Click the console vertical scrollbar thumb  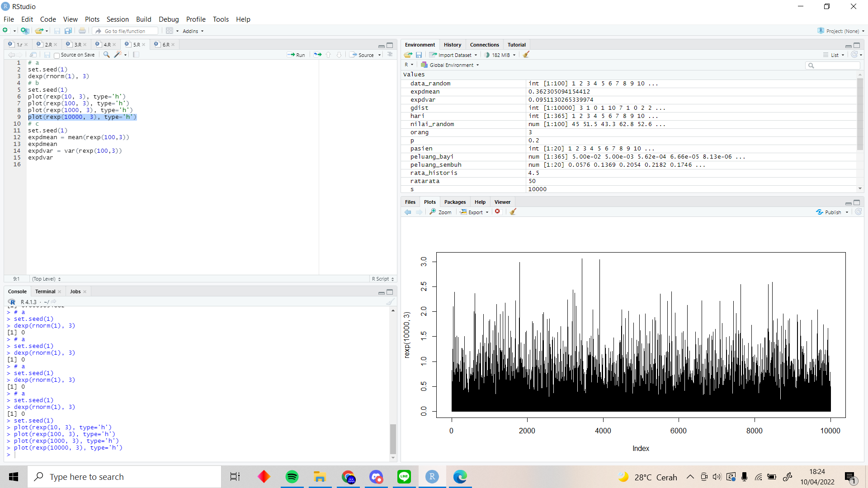coord(393,438)
